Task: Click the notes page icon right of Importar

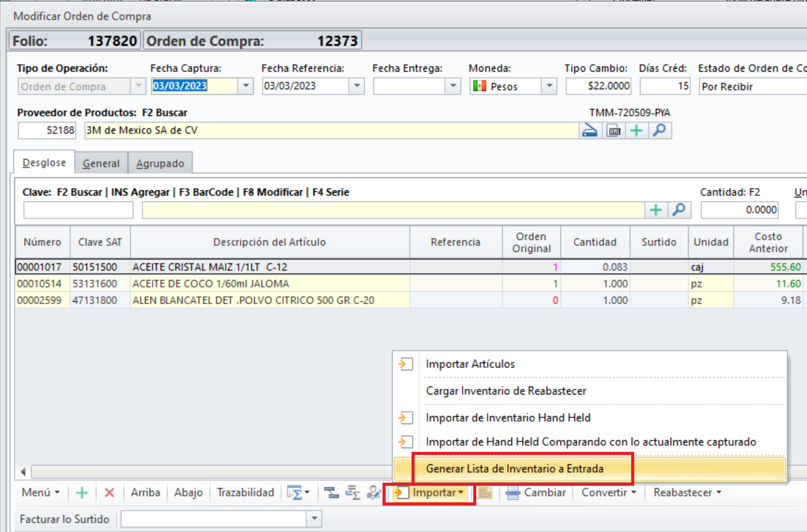Action: click(485, 493)
